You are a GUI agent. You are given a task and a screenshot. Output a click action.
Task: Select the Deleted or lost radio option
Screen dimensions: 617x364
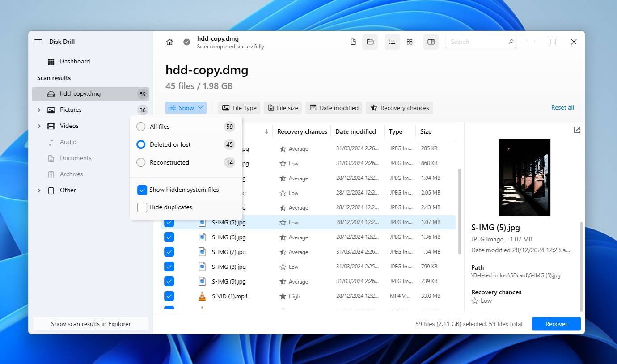click(x=141, y=144)
